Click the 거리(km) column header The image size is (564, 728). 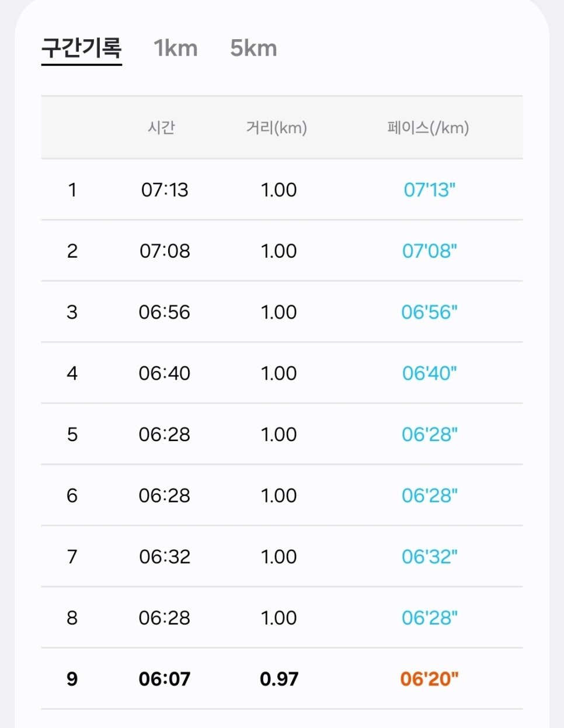click(x=277, y=127)
